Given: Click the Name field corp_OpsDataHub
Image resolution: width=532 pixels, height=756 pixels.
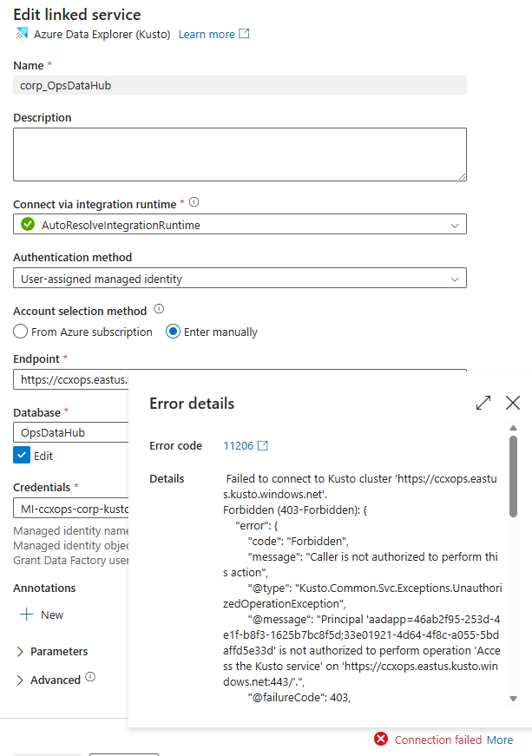Looking at the screenshot, I should pos(240,85).
